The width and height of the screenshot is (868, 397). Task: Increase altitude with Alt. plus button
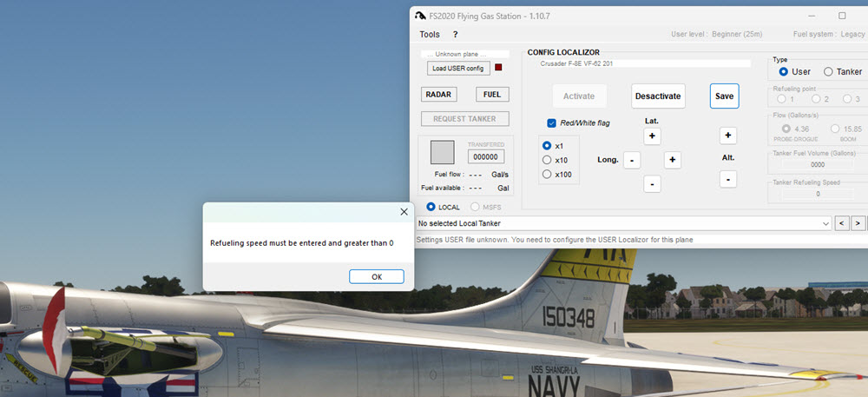(728, 136)
